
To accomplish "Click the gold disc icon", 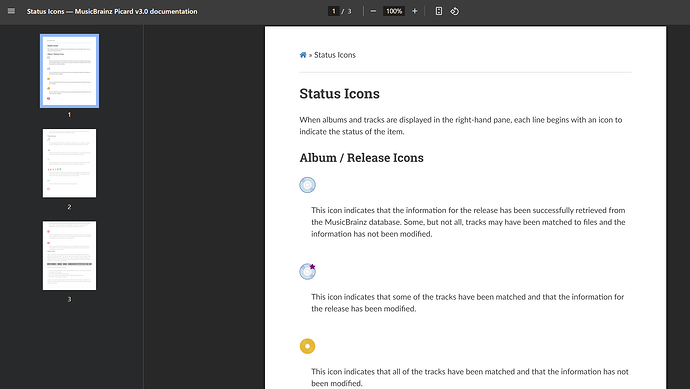I will 308,346.
